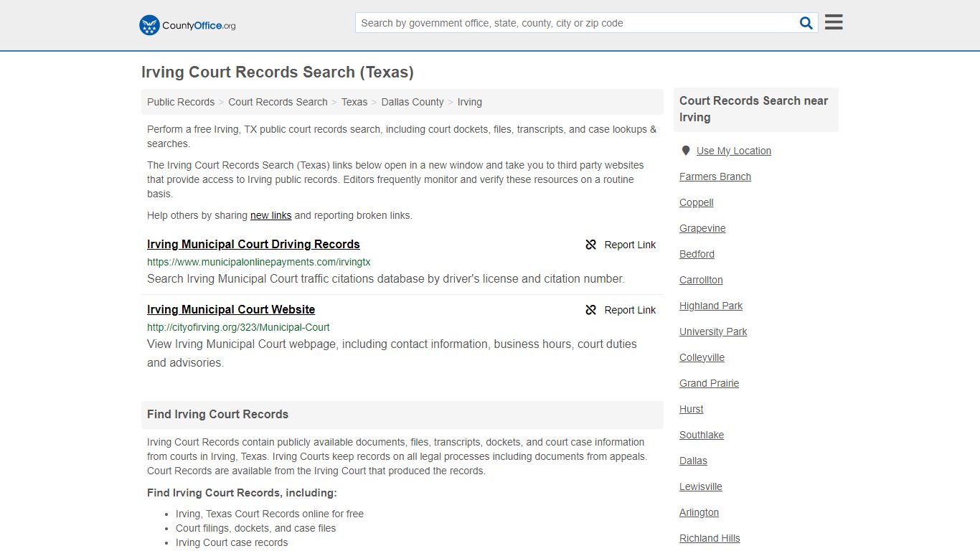Click the Find Irving Court Records heading
This screenshot has height=551, width=980.
[217, 415]
